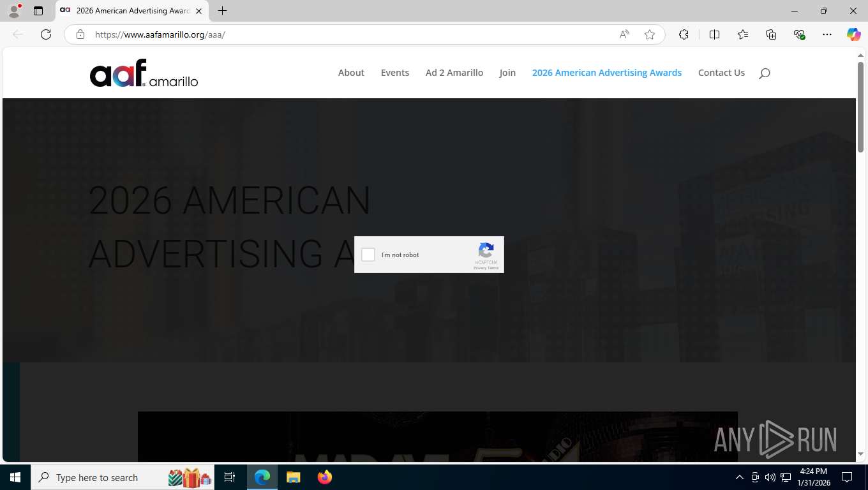Click the browser Refresh button
The width and height of the screenshot is (868, 490).
(46, 34)
